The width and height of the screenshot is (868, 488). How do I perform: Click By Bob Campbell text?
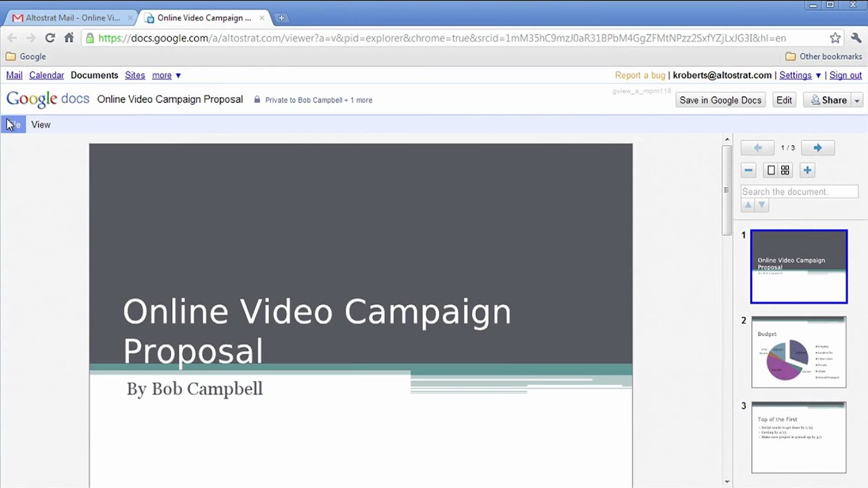click(x=195, y=389)
